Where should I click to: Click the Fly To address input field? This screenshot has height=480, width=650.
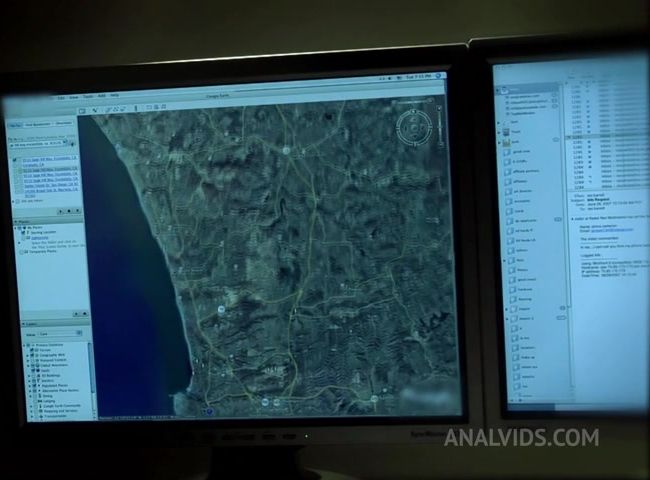pyautogui.click(x=37, y=145)
